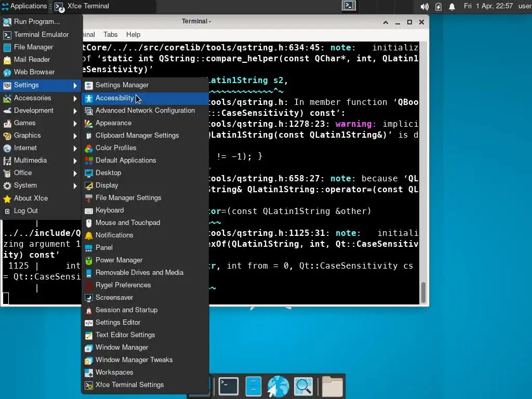Open home folder icon in dock

[332, 386]
